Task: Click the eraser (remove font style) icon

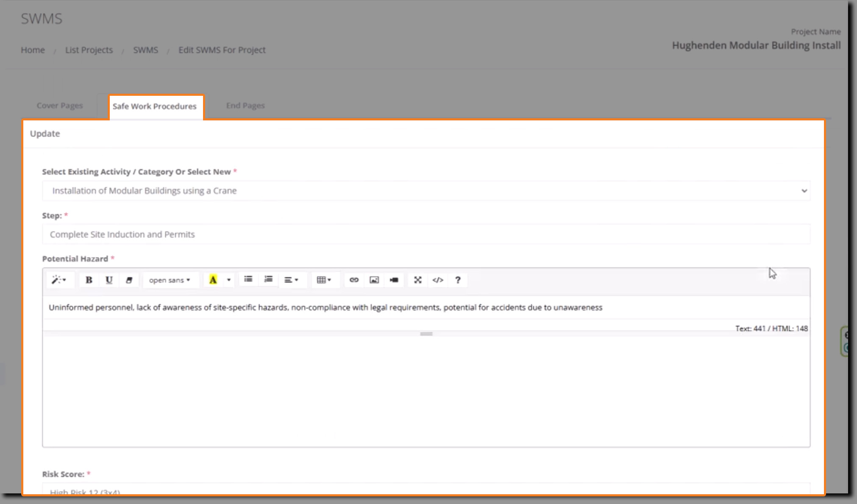Action: [x=129, y=280]
